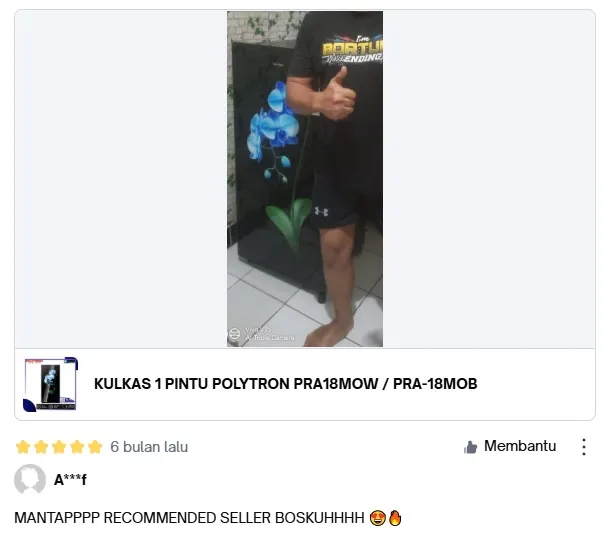The width and height of the screenshot is (607, 546).
Task: Click the fourth rating star
Action: (x=77, y=446)
